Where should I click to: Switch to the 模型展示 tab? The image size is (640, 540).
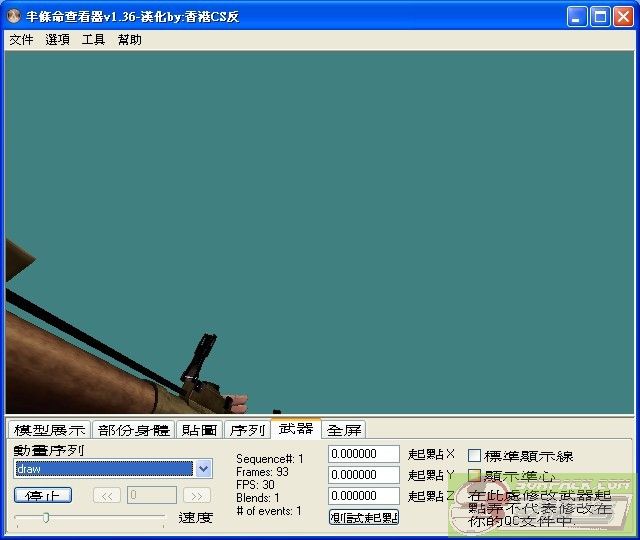coord(49,430)
